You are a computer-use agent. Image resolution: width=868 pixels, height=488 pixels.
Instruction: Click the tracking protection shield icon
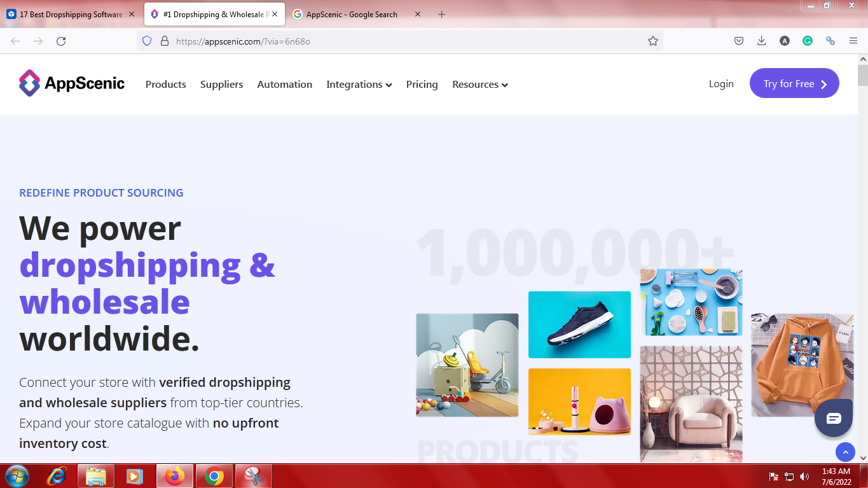pyautogui.click(x=147, y=41)
